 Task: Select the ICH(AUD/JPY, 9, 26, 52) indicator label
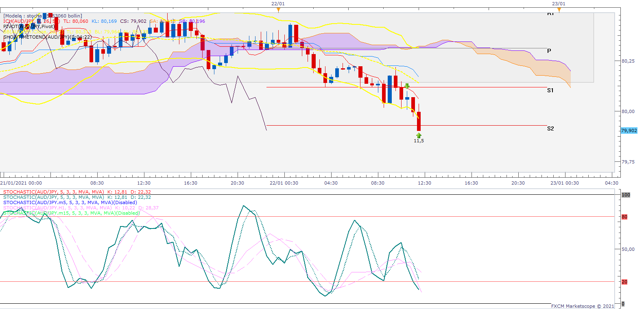(x=32, y=21)
